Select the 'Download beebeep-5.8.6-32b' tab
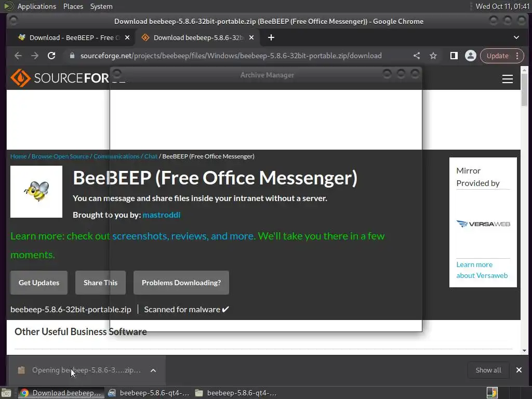The width and height of the screenshot is (532, 399). (197, 37)
